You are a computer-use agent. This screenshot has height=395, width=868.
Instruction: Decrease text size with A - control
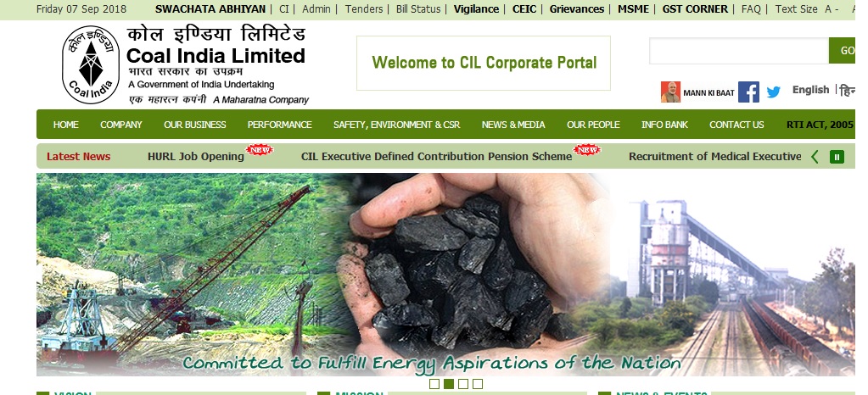pos(832,8)
